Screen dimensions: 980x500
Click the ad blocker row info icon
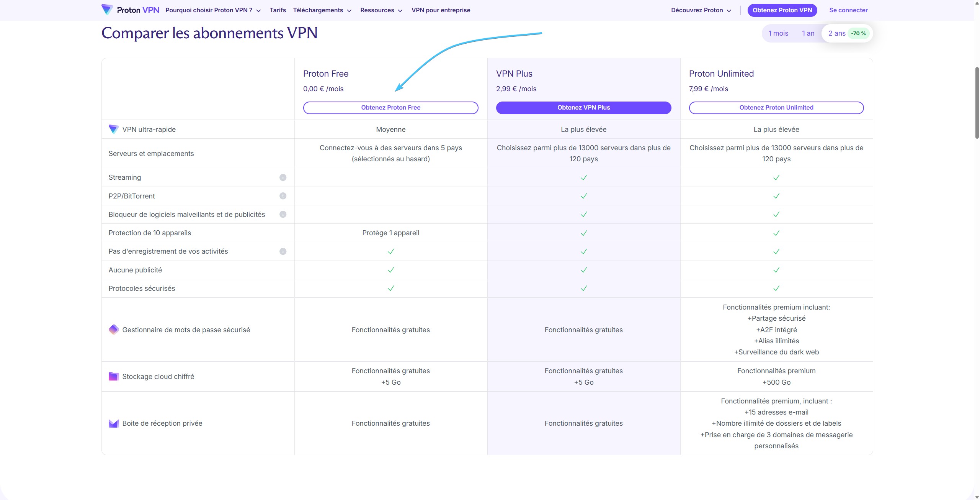coord(283,214)
